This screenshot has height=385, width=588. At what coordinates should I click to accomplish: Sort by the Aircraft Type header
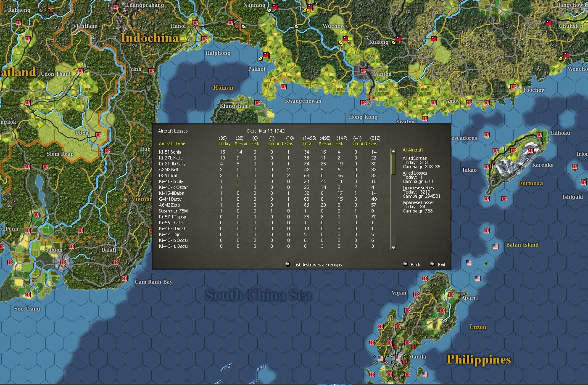[172, 143]
